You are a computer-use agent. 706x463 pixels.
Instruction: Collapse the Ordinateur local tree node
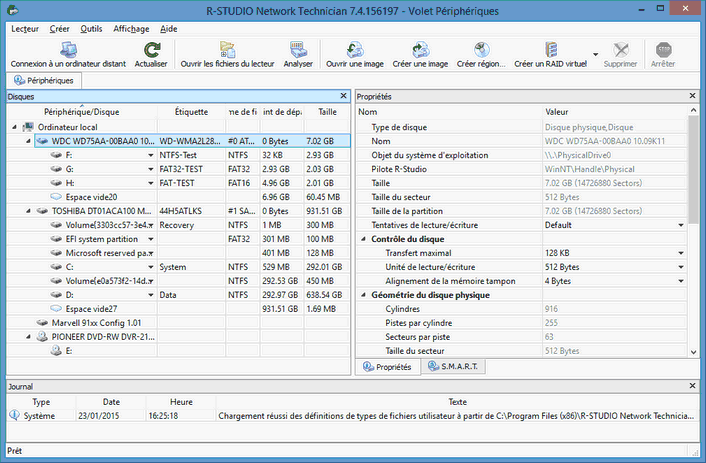tap(14, 127)
